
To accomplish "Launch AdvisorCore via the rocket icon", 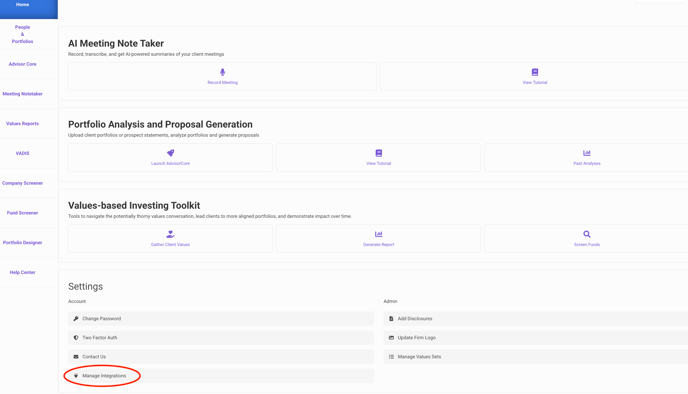I will point(170,153).
